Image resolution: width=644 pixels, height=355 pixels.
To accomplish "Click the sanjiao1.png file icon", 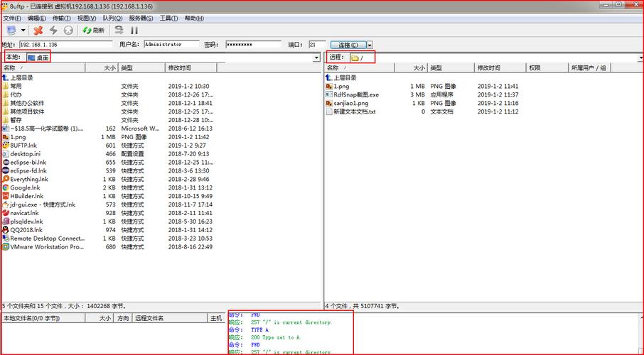I will click(x=328, y=103).
